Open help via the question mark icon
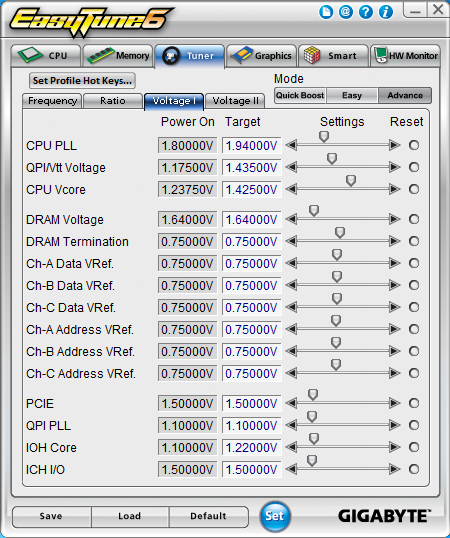 pyautogui.click(x=366, y=12)
